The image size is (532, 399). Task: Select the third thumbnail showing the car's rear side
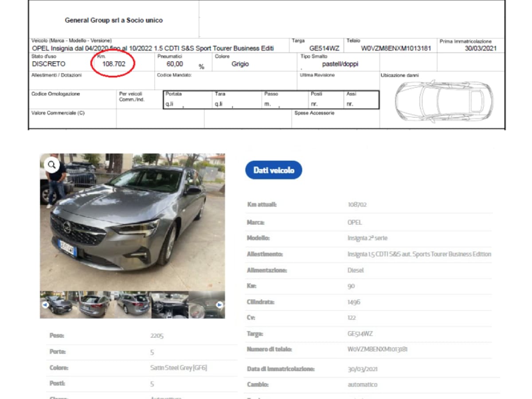[x=133, y=305]
